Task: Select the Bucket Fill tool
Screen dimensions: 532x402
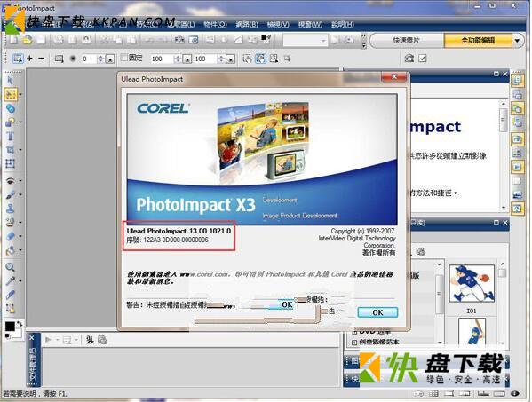Action: tap(10, 250)
